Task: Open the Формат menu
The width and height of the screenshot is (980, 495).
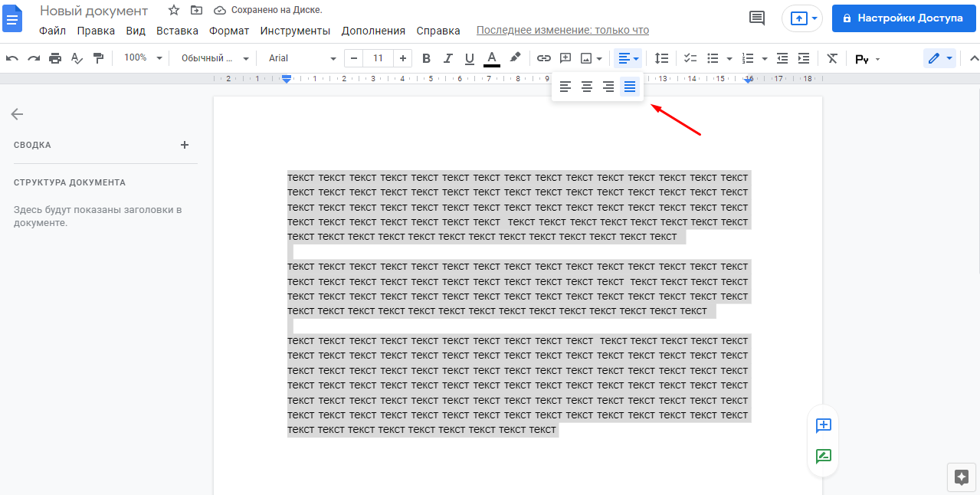Action: (x=229, y=31)
